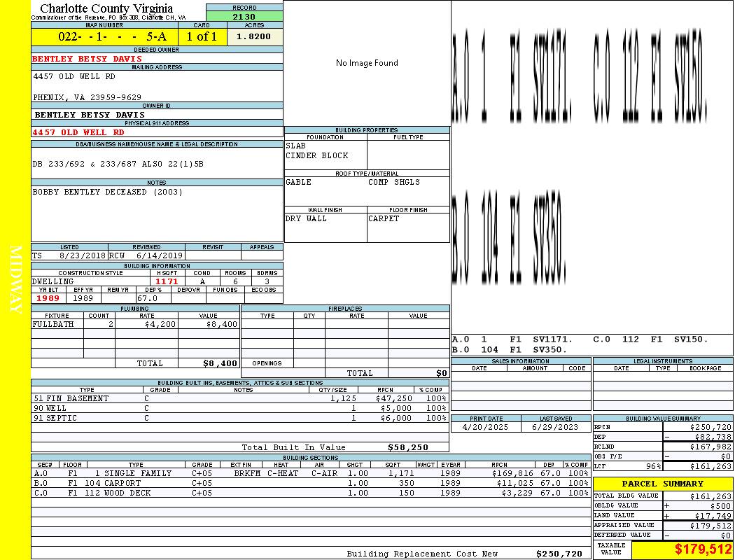Select legal description DB 233/692 & 233/687
The height and width of the screenshot is (560, 735).
(x=85, y=164)
